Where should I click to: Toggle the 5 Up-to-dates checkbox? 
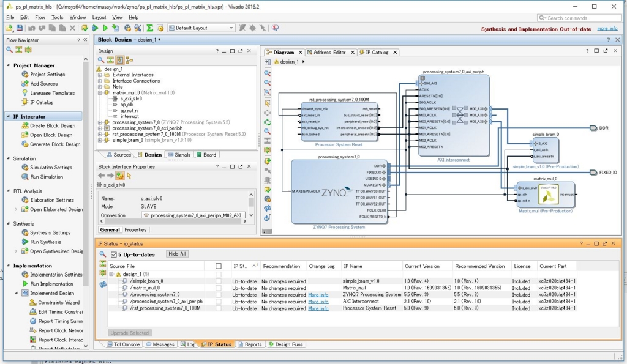114,254
